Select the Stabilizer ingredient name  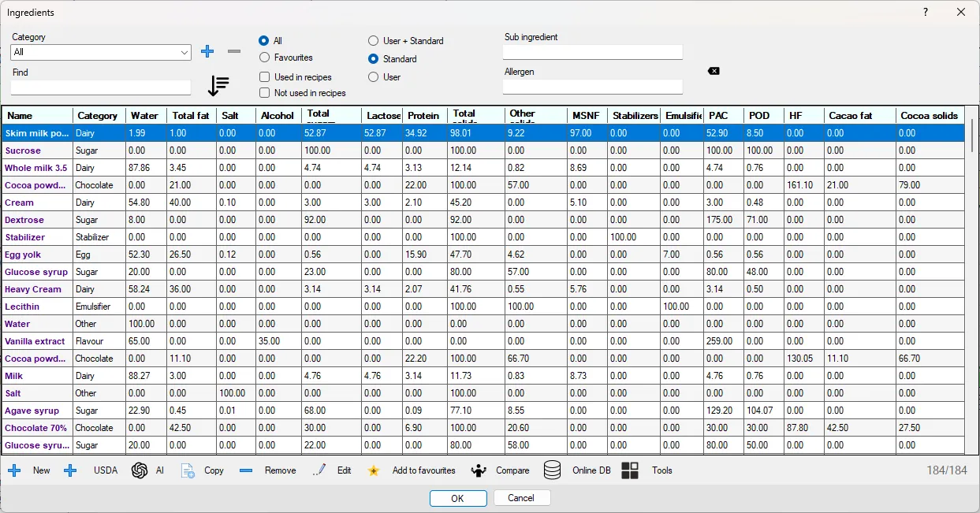[24, 237]
